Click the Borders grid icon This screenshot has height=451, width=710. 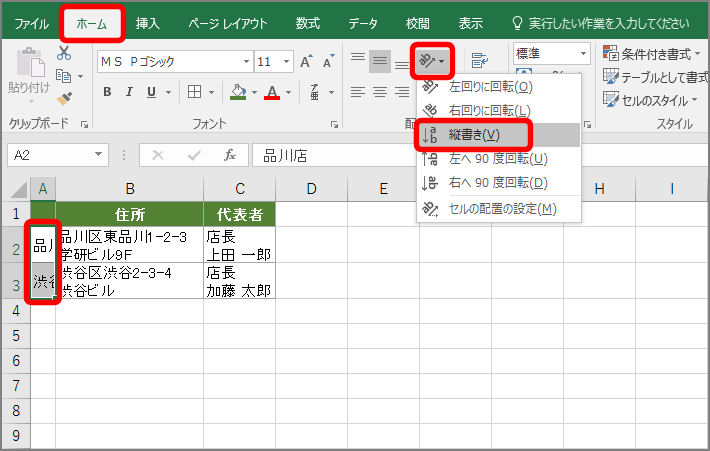pyautogui.click(x=195, y=92)
